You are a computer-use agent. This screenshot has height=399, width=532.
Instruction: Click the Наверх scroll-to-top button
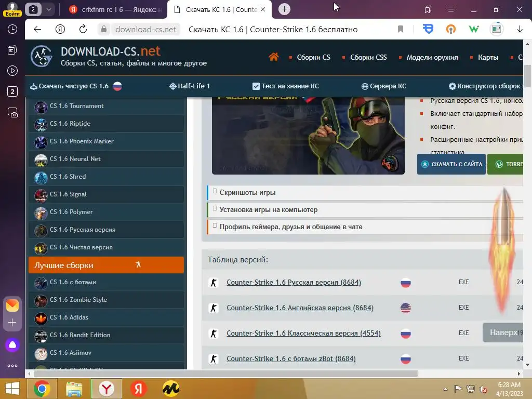503,332
